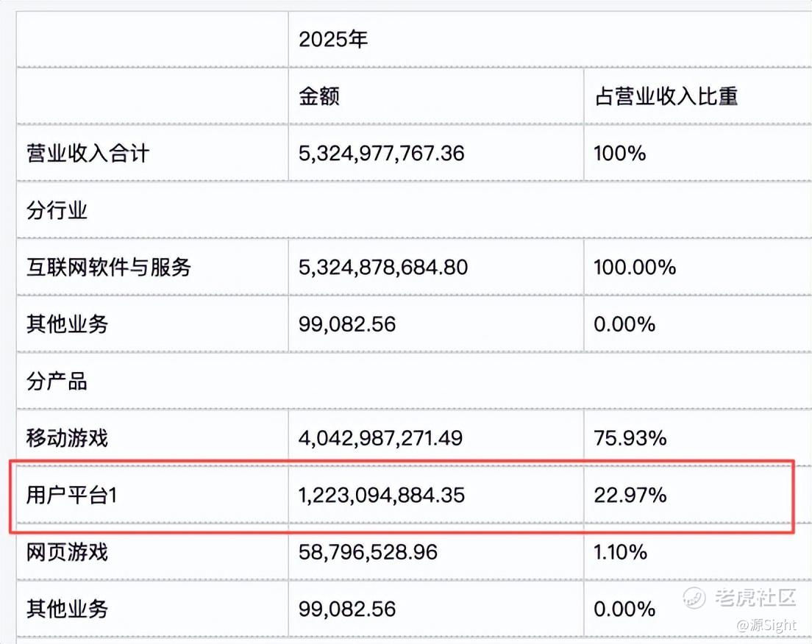
Task: Click the 网页游戏 row label
Action: [x=68, y=552]
